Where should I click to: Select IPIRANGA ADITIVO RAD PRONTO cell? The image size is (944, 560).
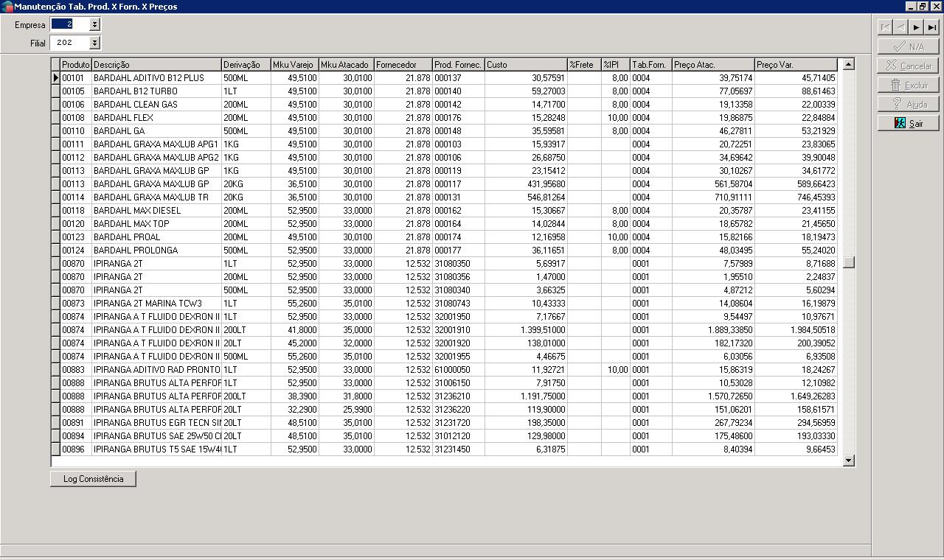157,370
